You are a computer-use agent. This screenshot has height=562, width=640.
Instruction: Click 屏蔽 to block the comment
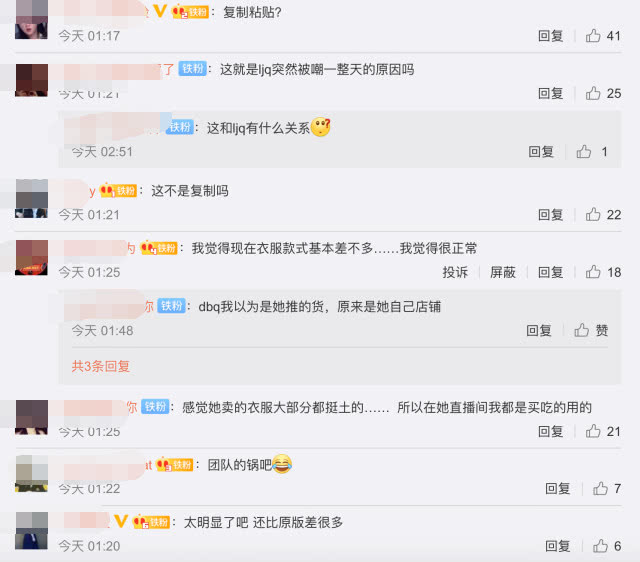pos(503,272)
